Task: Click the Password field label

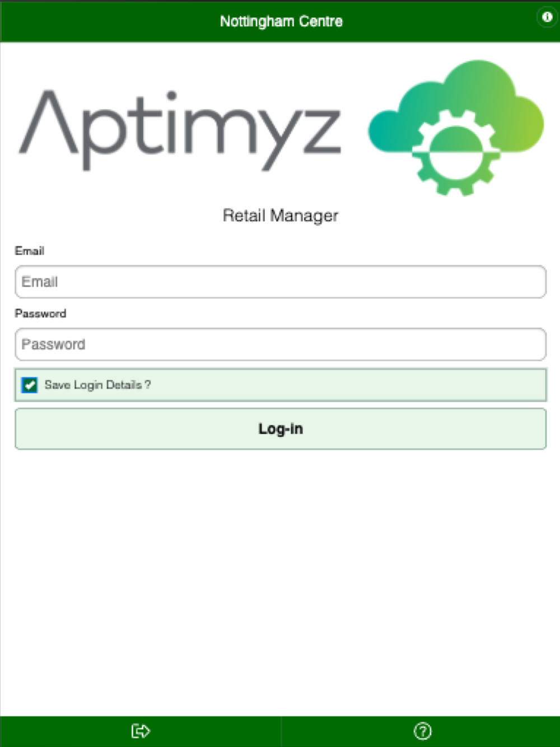Action: click(40, 314)
